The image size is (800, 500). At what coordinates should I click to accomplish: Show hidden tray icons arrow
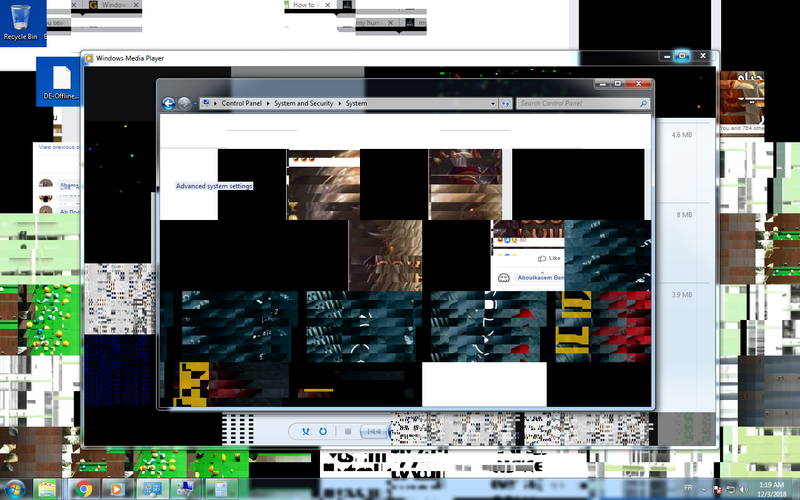pyautogui.click(x=703, y=490)
